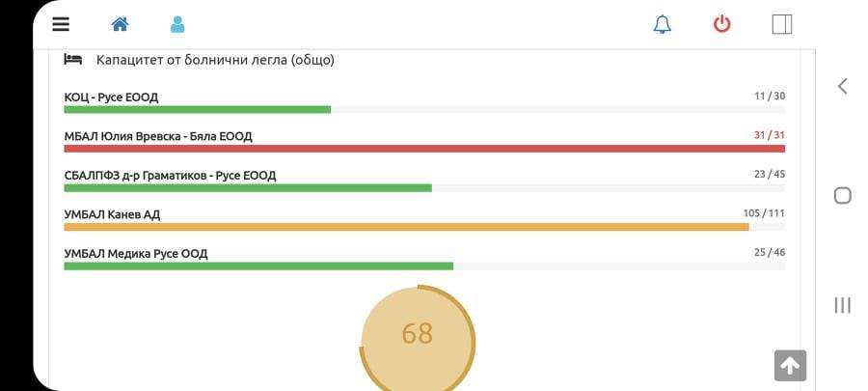
Task: Select МБАЛ Юлия Вревска - Бяла ЕООД
Action: pos(158,136)
